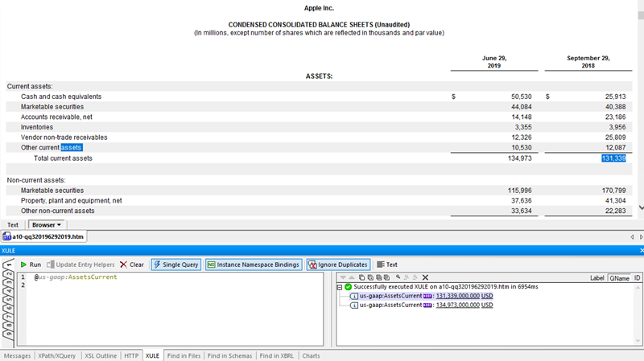The width and height of the screenshot is (644, 361).
Task: Toggle Instance Namespace Bindings
Action: pos(253,265)
